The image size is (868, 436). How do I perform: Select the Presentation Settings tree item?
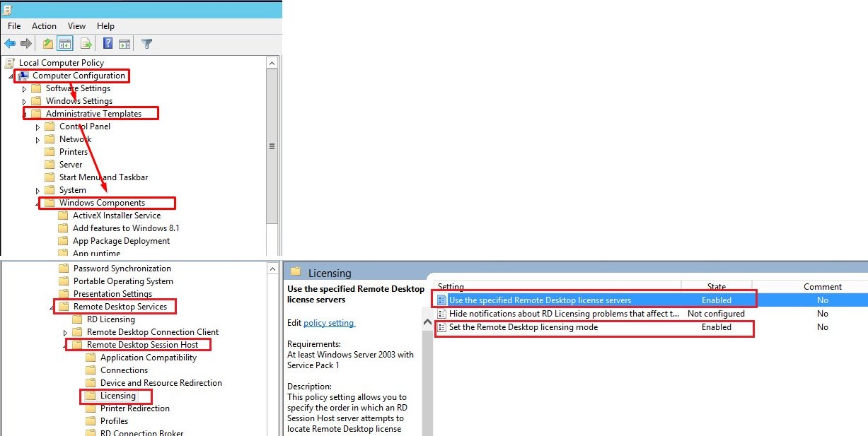pyautogui.click(x=112, y=294)
